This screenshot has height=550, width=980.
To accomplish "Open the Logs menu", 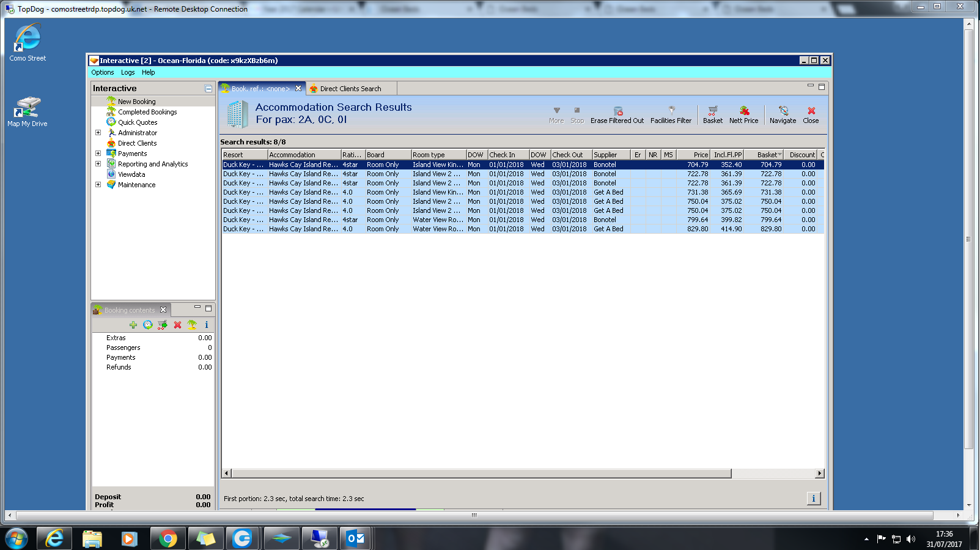I will [x=128, y=72].
